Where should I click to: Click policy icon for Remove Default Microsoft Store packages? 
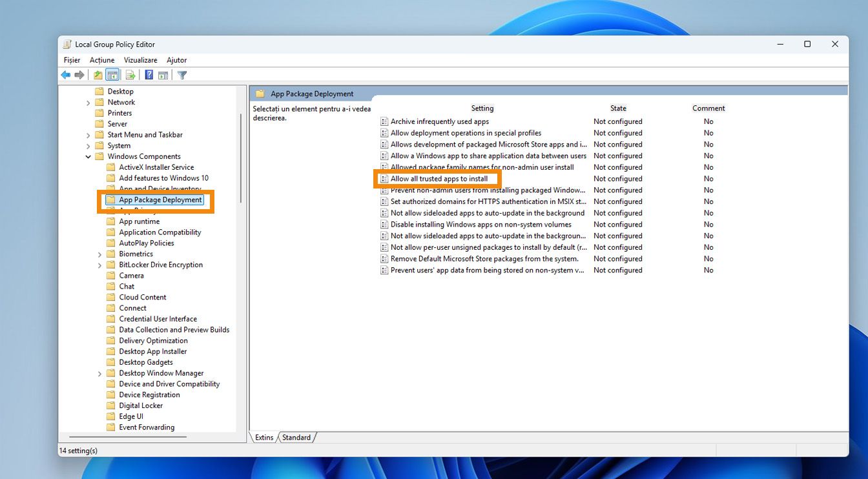click(x=384, y=259)
